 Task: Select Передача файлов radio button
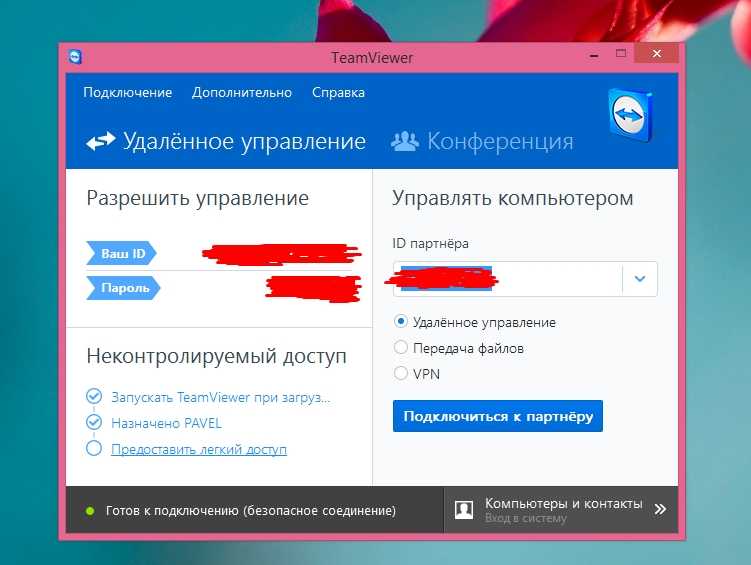point(400,347)
